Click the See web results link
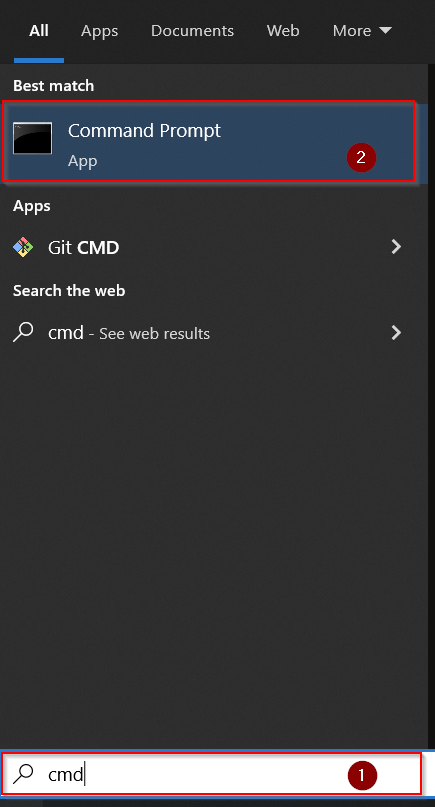Image resolution: width=435 pixels, height=807 pixels. click(154, 334)
